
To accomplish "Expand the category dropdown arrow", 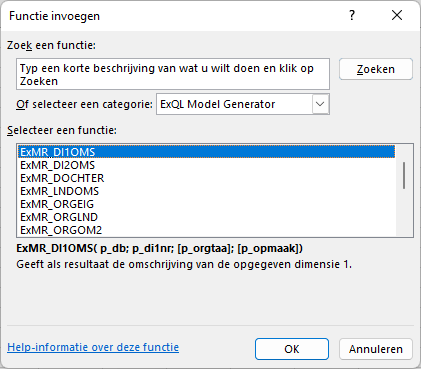I will 320,104.
